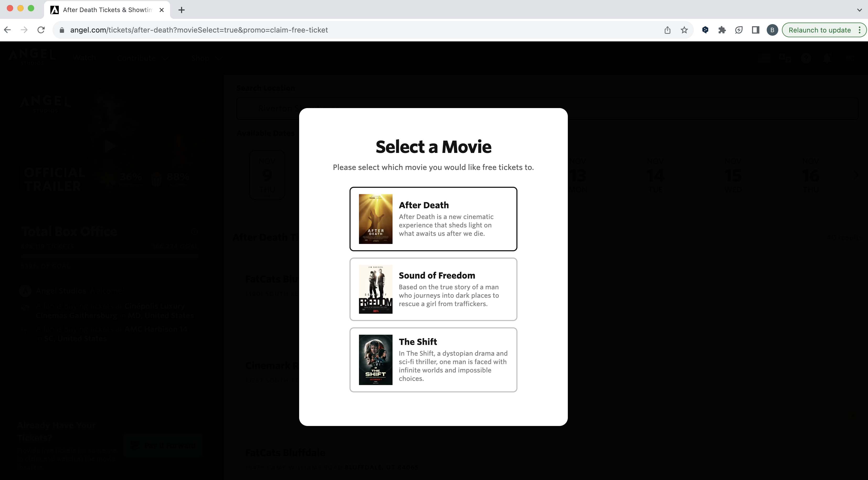Switch to After Death Tickets tab
The image size is (868, 480).
click(107, 10)
